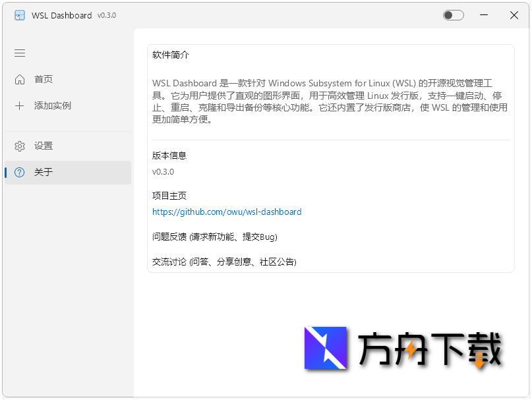This screenshot has width=532, height=400.
Task: Click the 问题反馈 feedback entry
Action: [x=216, y=237]
